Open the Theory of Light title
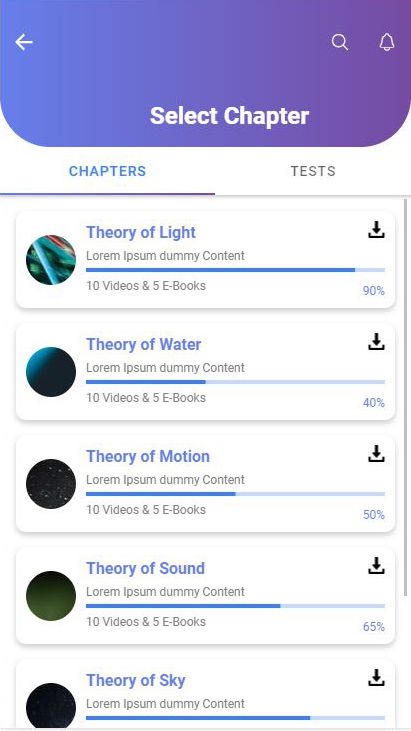Viewport: 411px width, 731px height. (x=141, y=232)
